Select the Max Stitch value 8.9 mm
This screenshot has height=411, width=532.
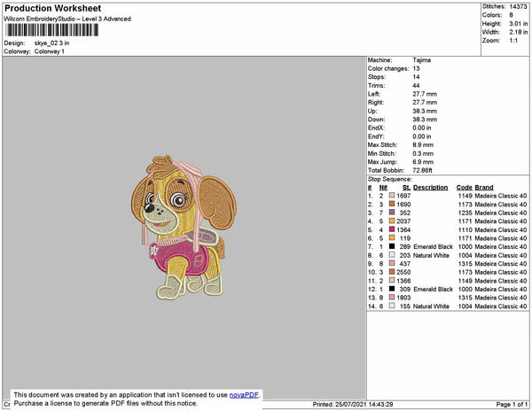point(423,144)
